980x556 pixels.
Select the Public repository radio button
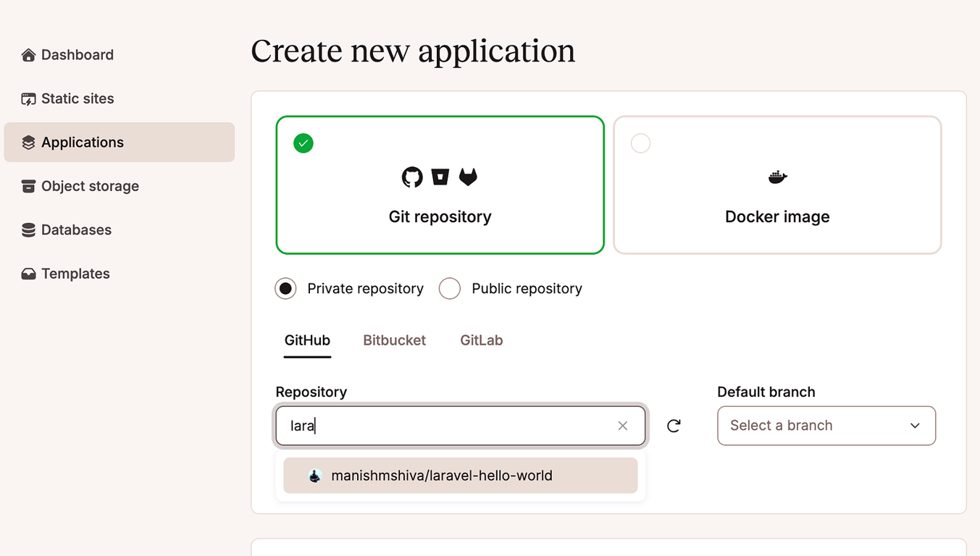pyautogui.click(x=450, y=289)
